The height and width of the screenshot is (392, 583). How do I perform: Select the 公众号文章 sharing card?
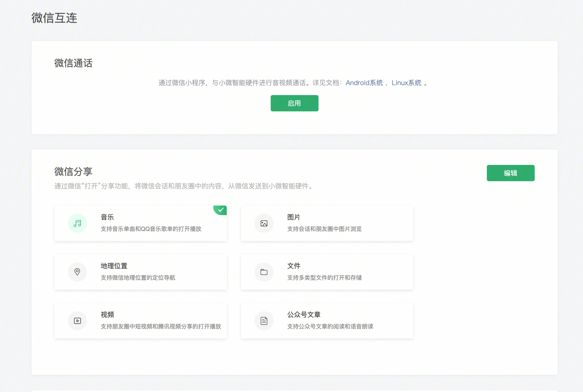click(326, 321)
